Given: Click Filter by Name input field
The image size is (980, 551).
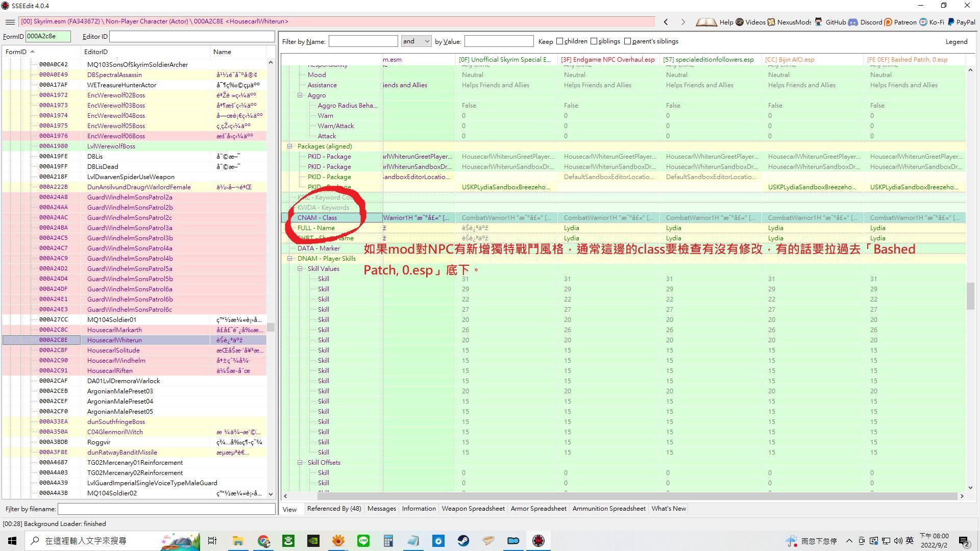Looking at the screenshot, I should 364,41.
